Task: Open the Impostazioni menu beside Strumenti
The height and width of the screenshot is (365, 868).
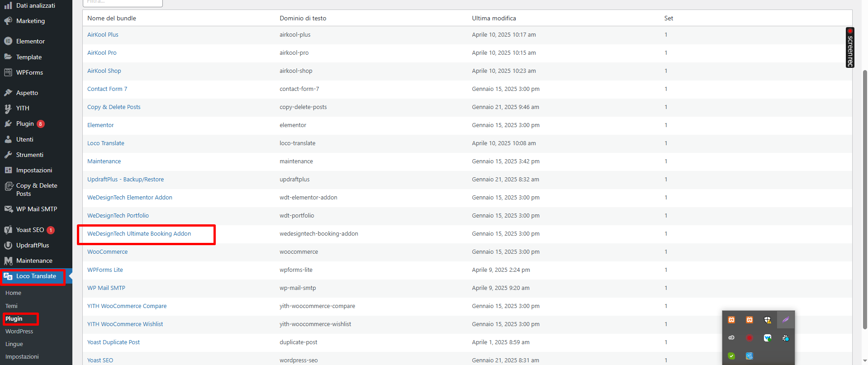Action: pyautogui.click(x=34, y=170)
